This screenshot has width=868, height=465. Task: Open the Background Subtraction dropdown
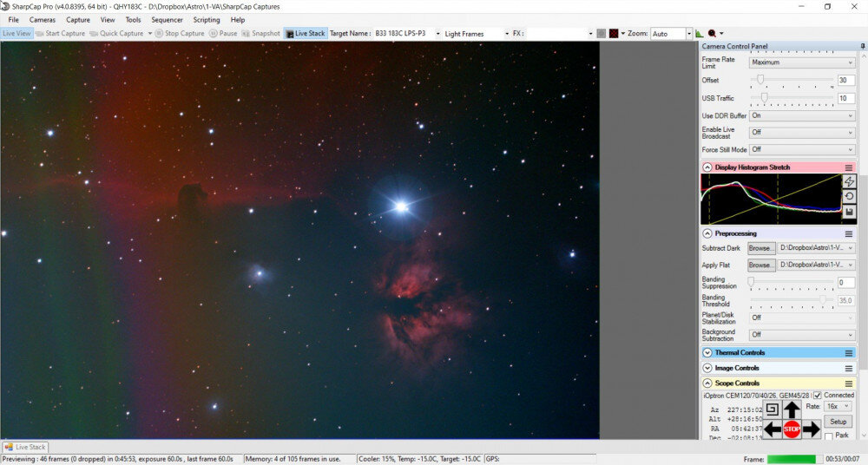(x=802, y=335)
